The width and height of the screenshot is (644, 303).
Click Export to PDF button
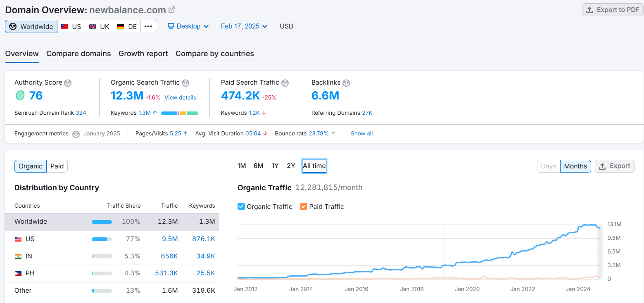click(613, 10)
